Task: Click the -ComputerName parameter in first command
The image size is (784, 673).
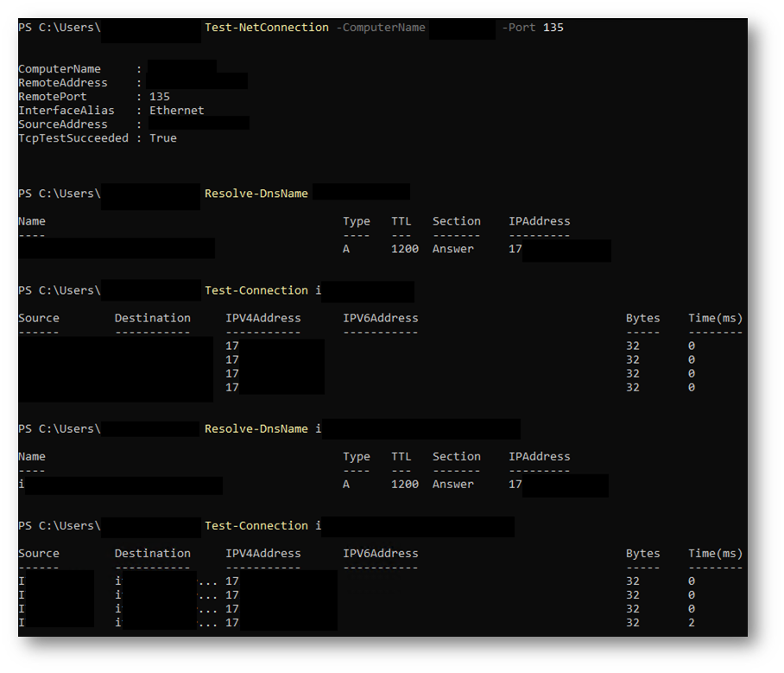Action: pos(381,28)
